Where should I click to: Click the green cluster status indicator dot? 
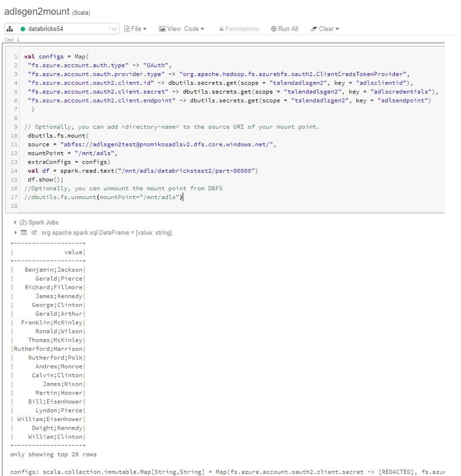click(x=24, y=29)
